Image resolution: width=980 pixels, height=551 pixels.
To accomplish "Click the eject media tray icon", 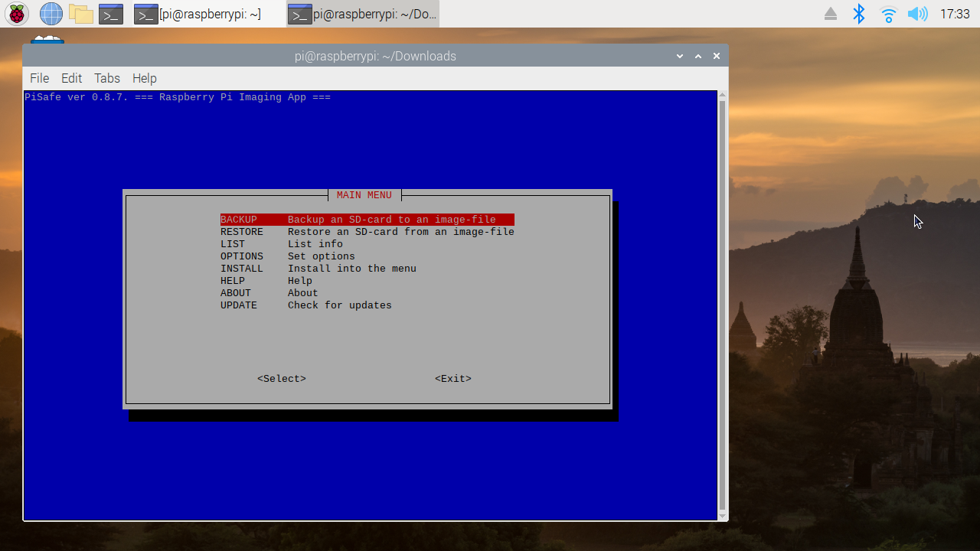I will pos(831,14).
